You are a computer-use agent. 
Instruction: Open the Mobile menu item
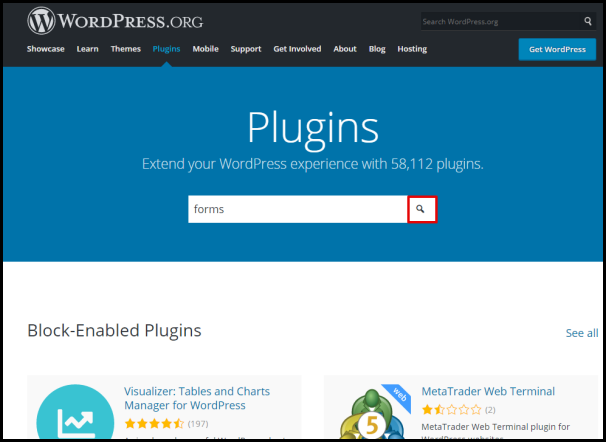[x=206, y=49]
